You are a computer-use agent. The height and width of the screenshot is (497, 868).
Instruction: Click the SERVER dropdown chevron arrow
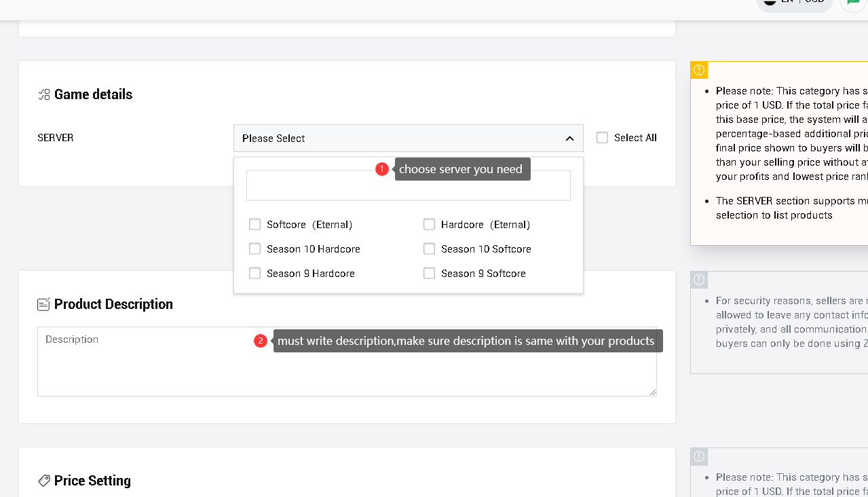[x=569, y=139]
